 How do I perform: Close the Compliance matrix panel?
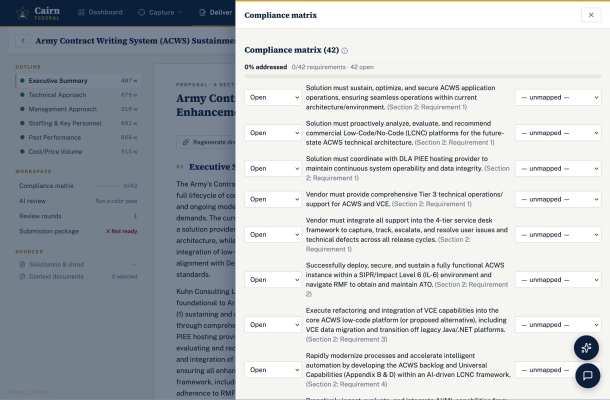[591, 15]
